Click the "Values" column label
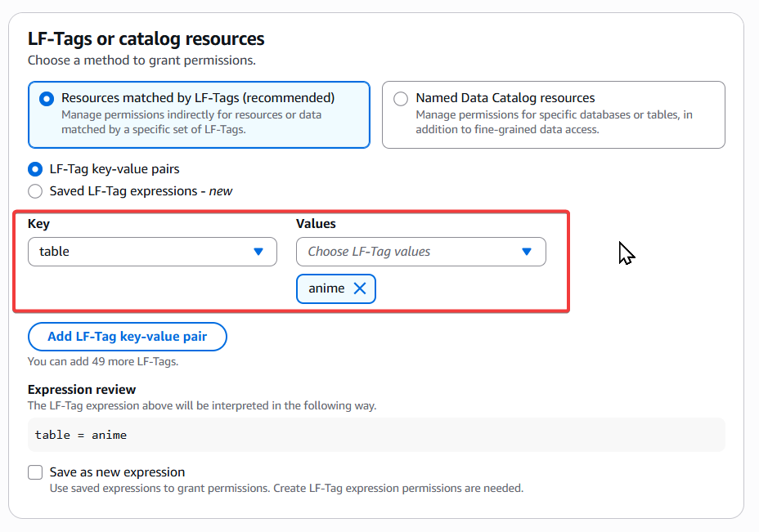 tap(316, 223)
